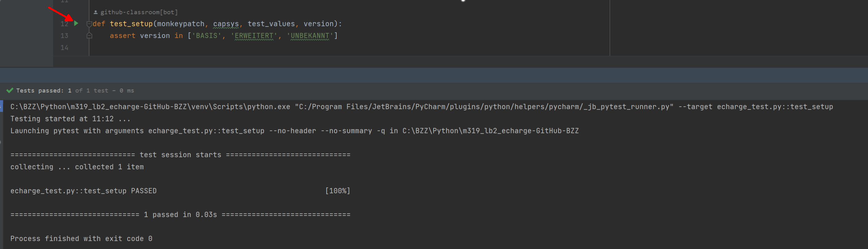Click the echarge_test.py::test_setup PASSED line
Screen dimensions: 868x249
pyautogui.click(x=83, y=191)
